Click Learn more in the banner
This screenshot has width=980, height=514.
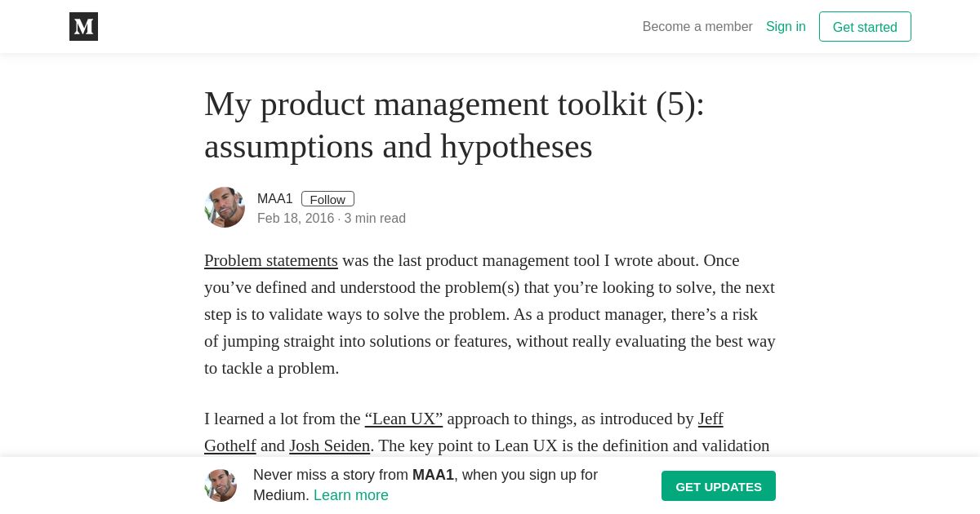pyautogui.click(x=351, y=495)
